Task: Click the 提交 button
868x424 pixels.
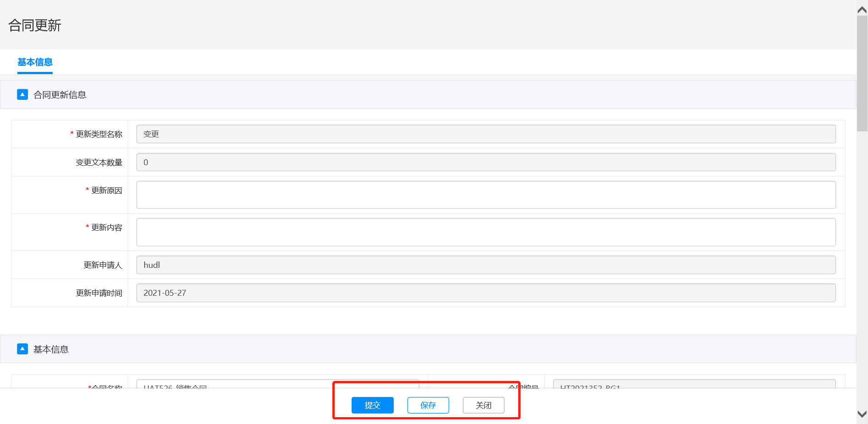Action: tap(372, 405)
